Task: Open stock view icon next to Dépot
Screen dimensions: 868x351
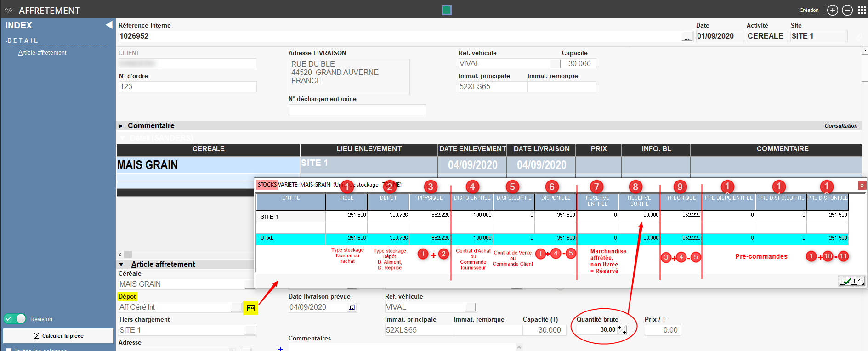Action: click(251, 308)
